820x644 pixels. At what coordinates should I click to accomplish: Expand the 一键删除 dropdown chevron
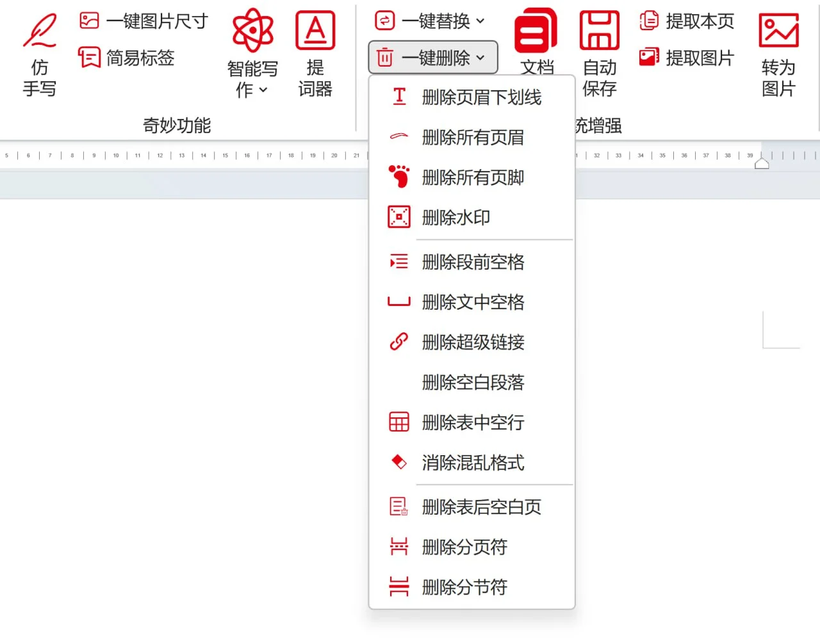click(x=481, y=57)
